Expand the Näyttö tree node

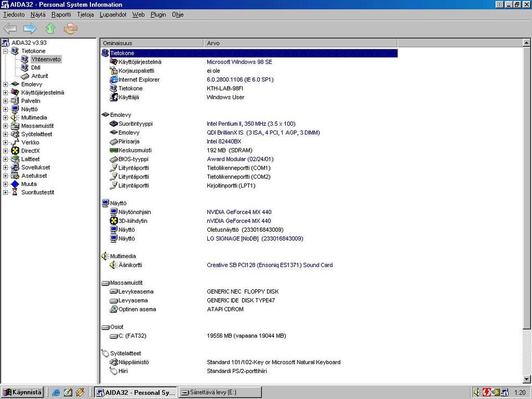(x=6, y=109)
